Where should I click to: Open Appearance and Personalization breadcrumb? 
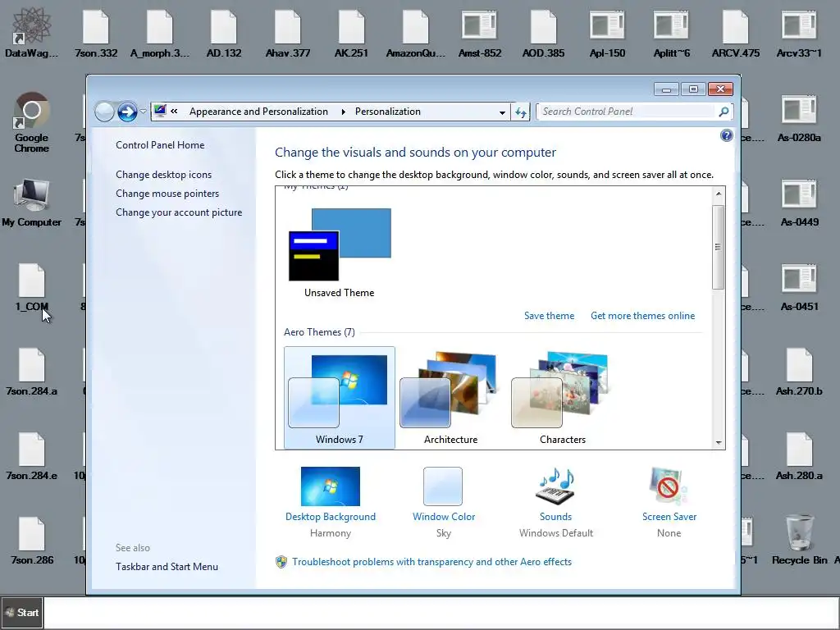tap(258, 112)
